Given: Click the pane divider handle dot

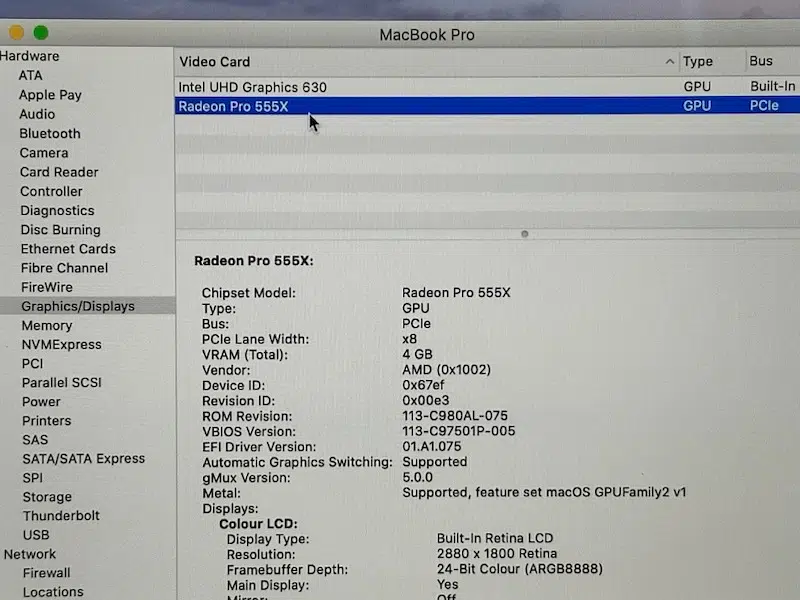Looking at the screenshot, I should click(524, 234).
